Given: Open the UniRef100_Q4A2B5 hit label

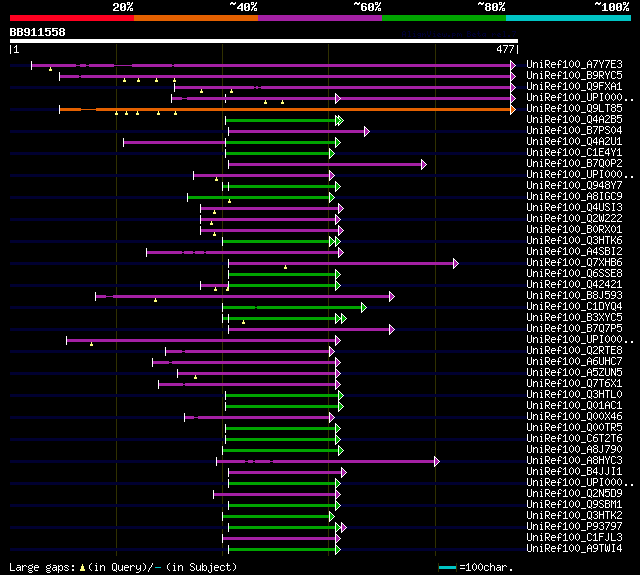Looking at the screenshot, I should (x=574, y=120).
